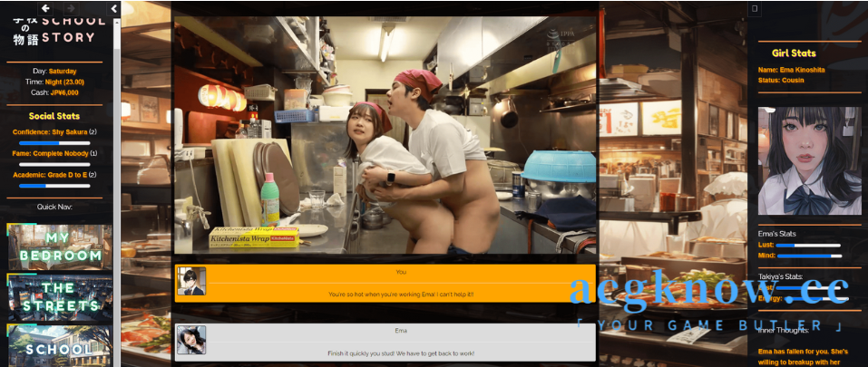Click Ema's avatar in the dialogue box
Image resolution: width=868 pixels, height=367 pixels.
coord(191,340)
